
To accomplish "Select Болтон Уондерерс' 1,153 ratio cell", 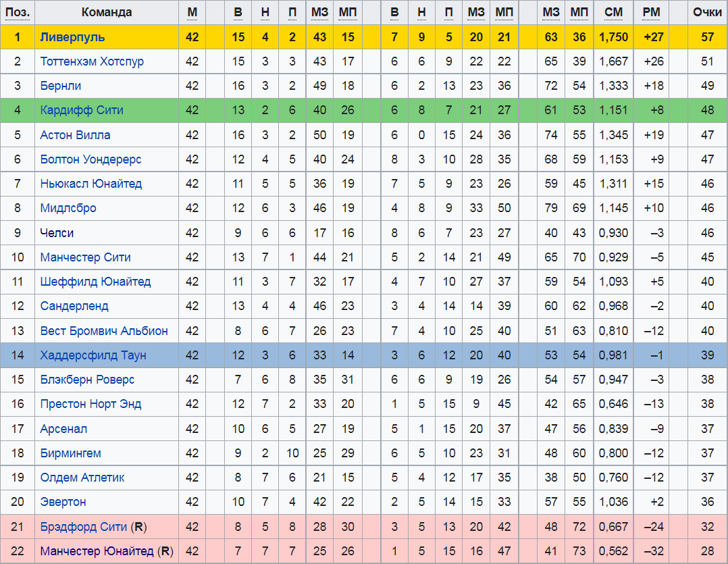I will click(613, 159).
